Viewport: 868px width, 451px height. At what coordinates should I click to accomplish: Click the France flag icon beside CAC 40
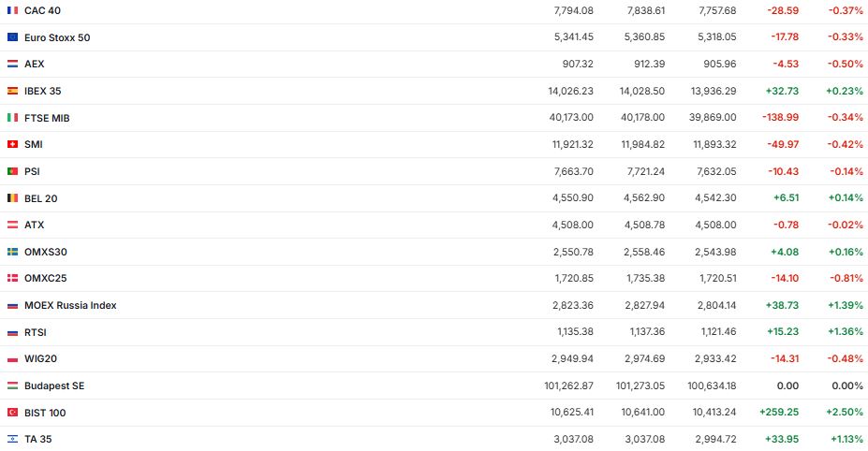(x=12, y=10)
